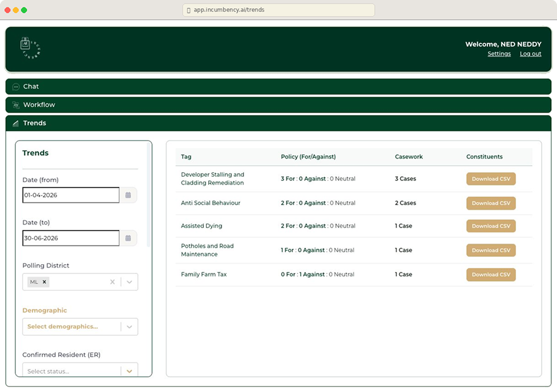Click '3 For : 0 Against' policy cell
Screen dimensions: 557x392
tap(318, 179)
